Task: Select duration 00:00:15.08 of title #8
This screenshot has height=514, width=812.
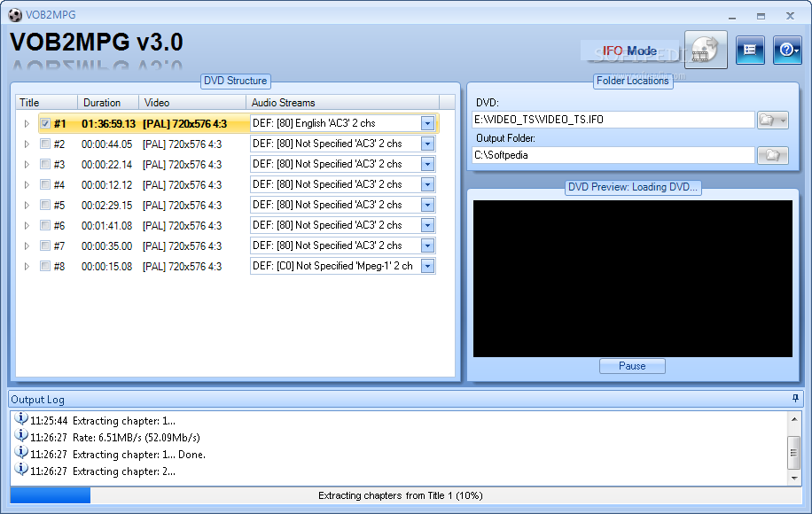Action: [x=106, y=267]
